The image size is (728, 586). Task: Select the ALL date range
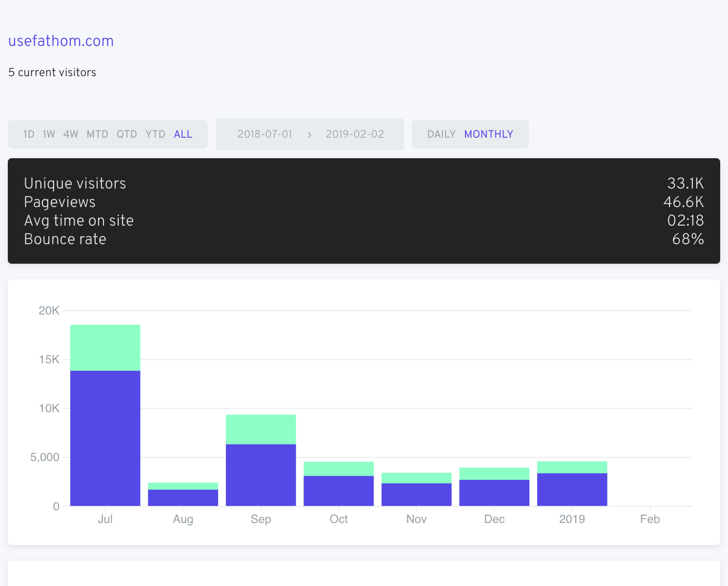tap(183, 134)
